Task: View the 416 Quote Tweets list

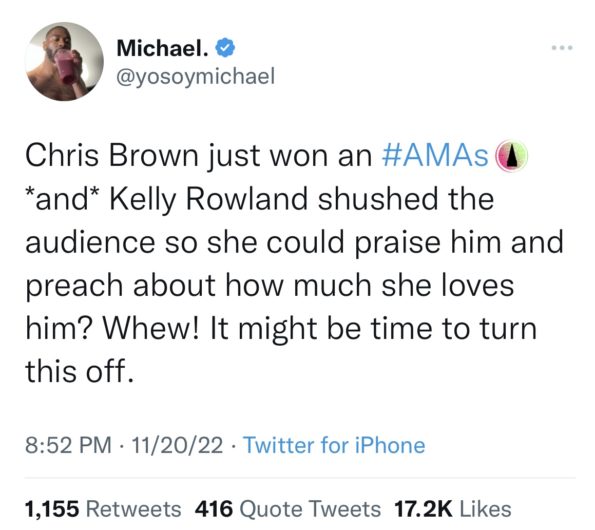Action: click(x=288, y=509)
